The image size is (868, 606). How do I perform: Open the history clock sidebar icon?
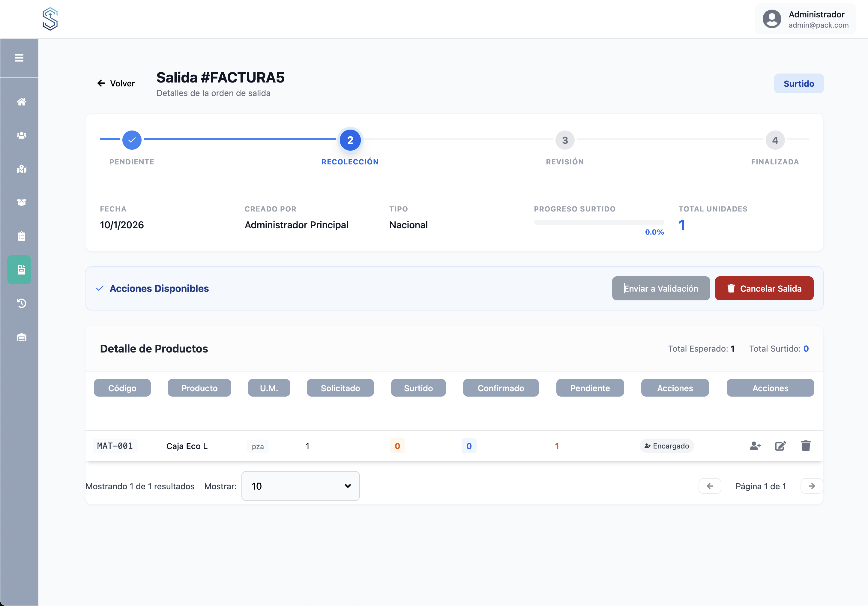(x=22, y=303)
